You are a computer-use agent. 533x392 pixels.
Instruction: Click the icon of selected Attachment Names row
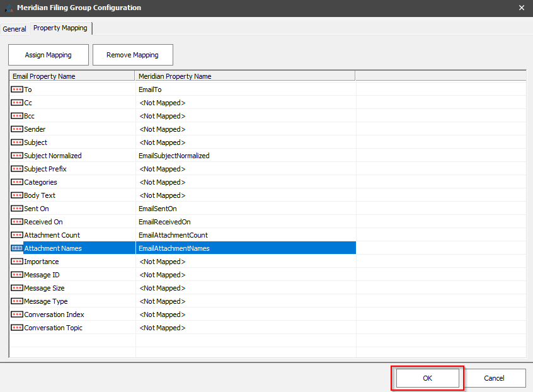pos(16,248)
